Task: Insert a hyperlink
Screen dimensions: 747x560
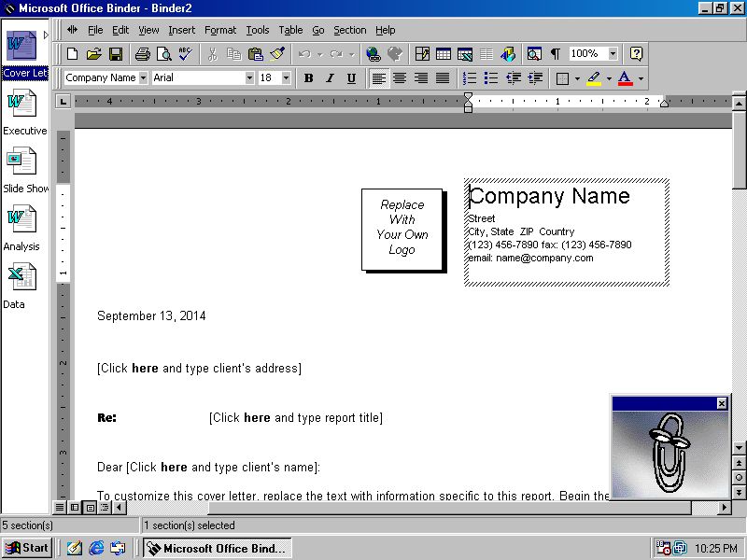Action: (373, 54)
